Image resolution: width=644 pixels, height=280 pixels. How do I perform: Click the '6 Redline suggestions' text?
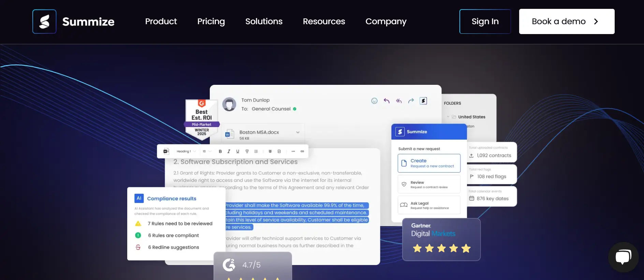pos(174,247)
